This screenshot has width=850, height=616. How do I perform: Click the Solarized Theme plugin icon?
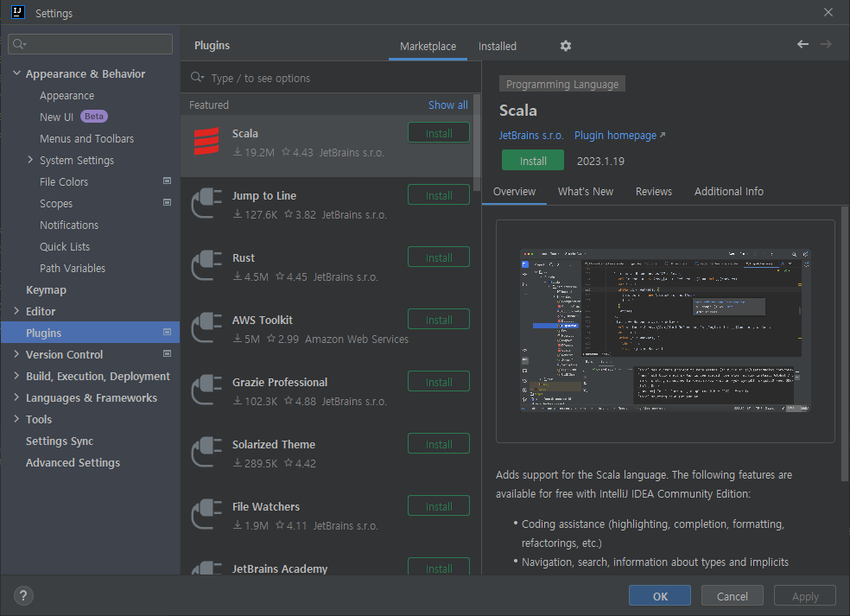[206, 452]
